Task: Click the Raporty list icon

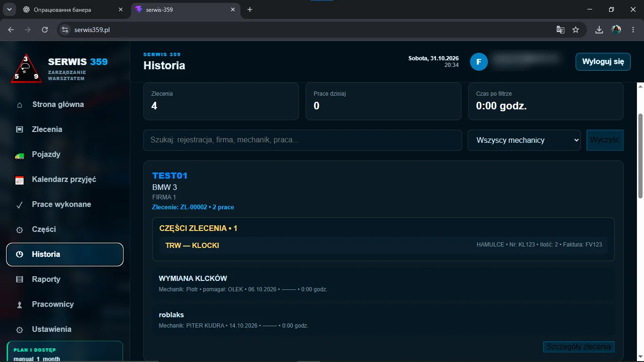Action: pos(19,280)
